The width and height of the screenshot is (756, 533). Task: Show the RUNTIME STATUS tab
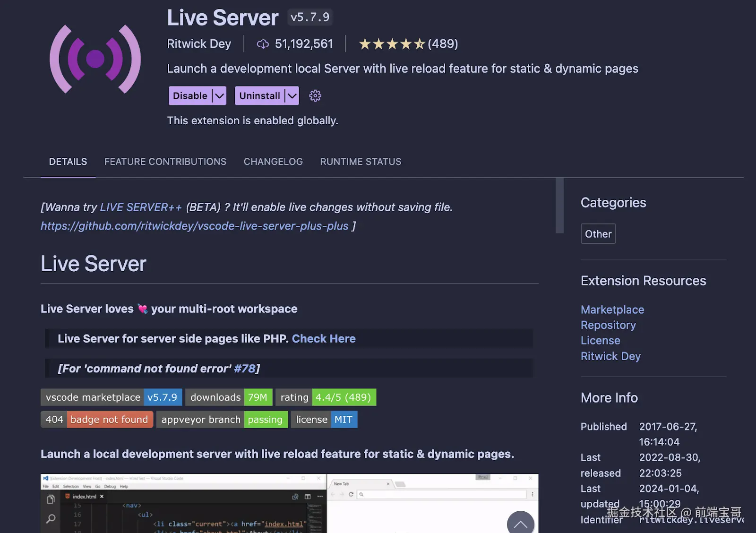(361, 162)
